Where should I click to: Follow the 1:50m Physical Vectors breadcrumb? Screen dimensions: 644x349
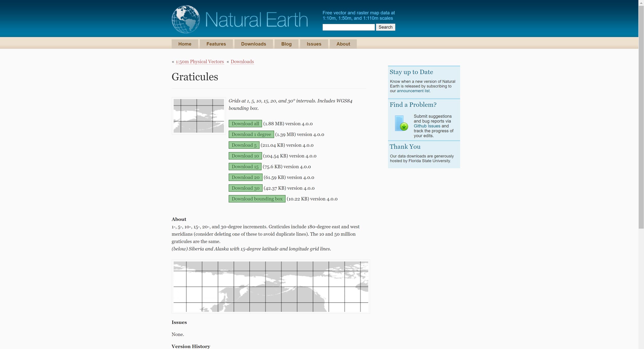(199, 62)
